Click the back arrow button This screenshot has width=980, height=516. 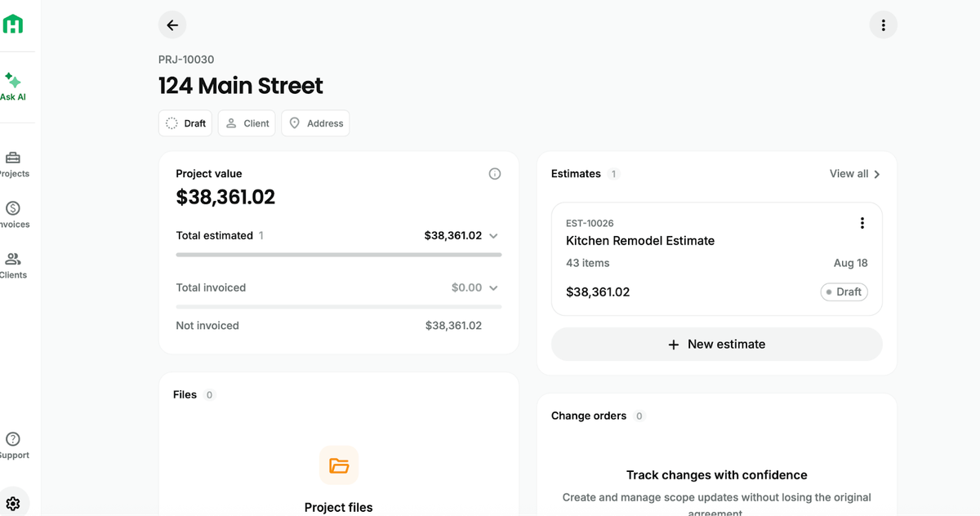pos(172,25)
